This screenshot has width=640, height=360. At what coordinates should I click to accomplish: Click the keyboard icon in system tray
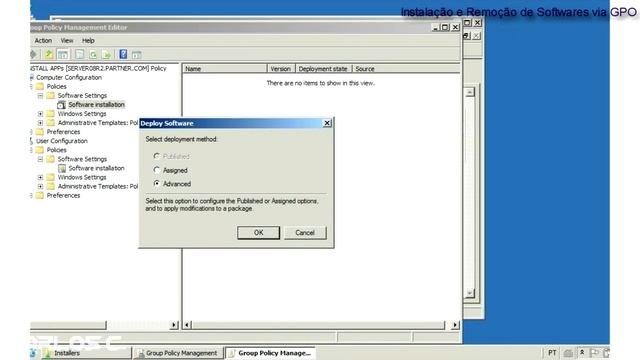point(568,353)
